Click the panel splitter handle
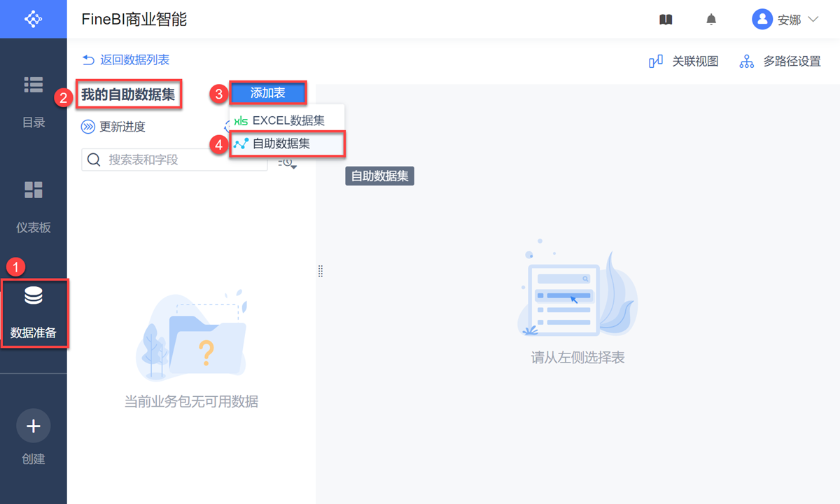 point(321,272)
